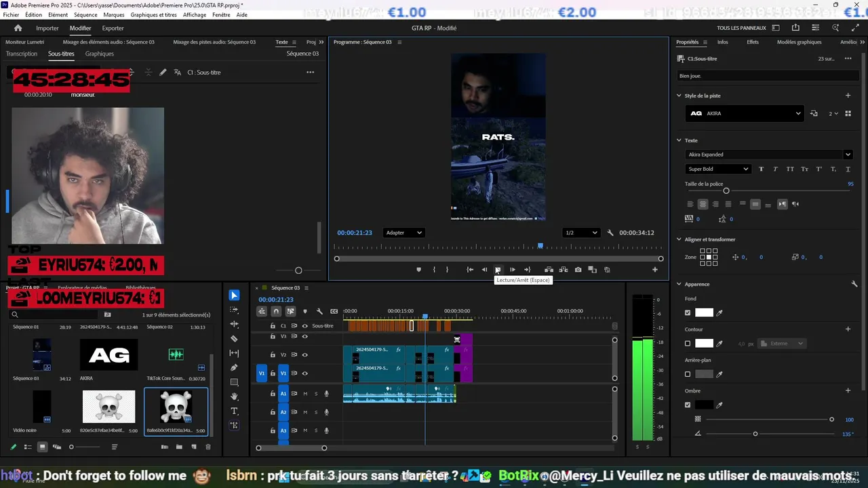Click the Taille de la police slider

(x=768, y=191)
